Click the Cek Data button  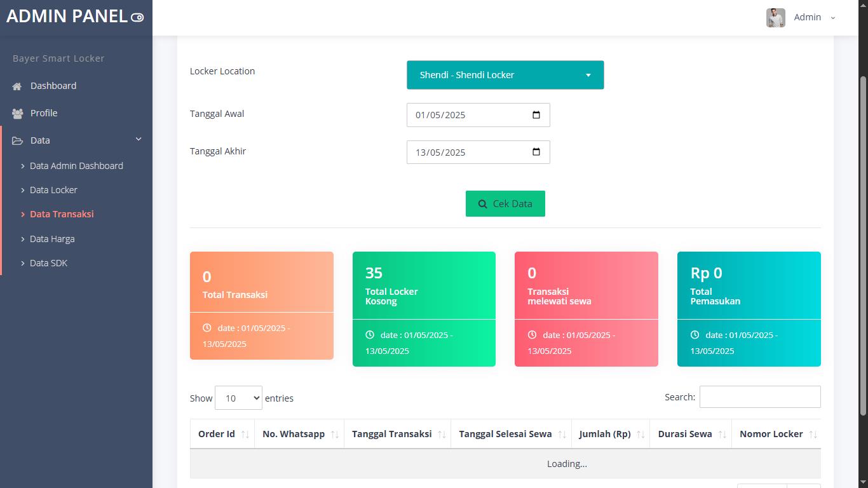tap(505, 203)
